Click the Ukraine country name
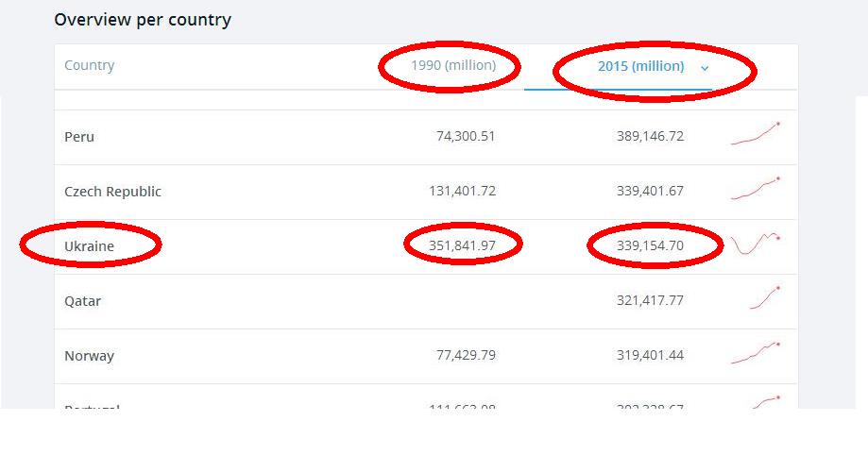 pos(89,246)
